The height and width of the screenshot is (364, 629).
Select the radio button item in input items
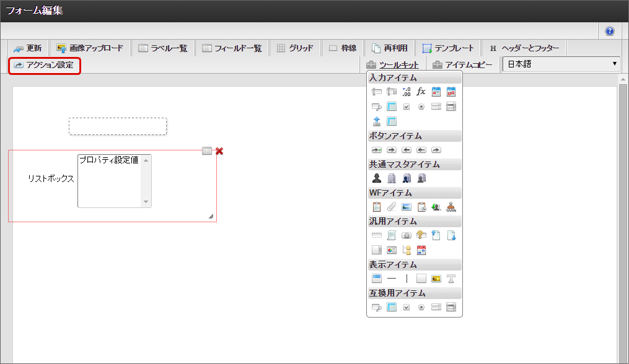click(421, 106)
